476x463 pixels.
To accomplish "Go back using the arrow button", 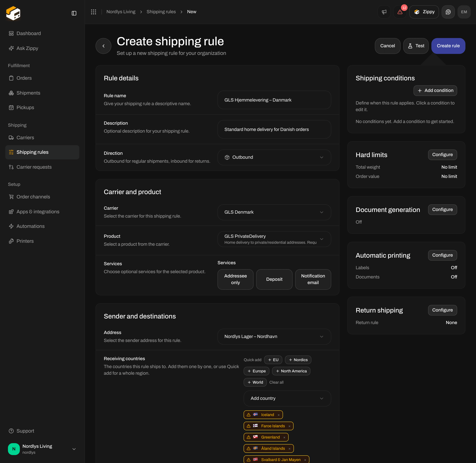I will (104, 46).
